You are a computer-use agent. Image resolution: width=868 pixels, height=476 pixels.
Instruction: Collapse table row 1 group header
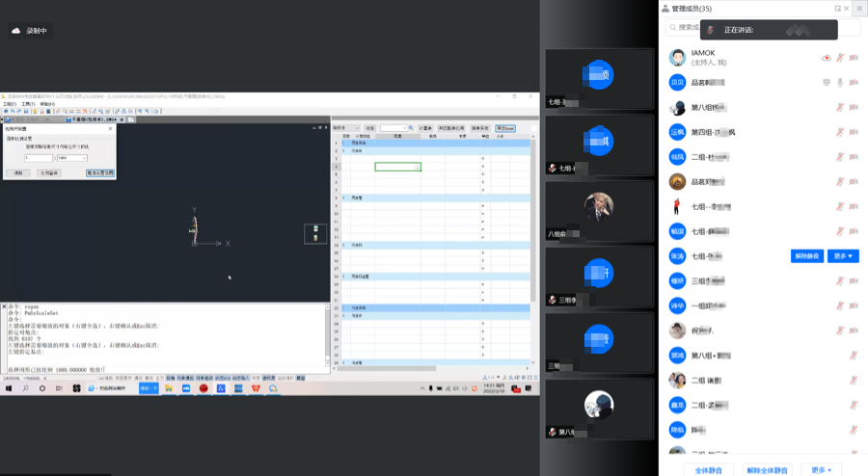pos(343,143)
